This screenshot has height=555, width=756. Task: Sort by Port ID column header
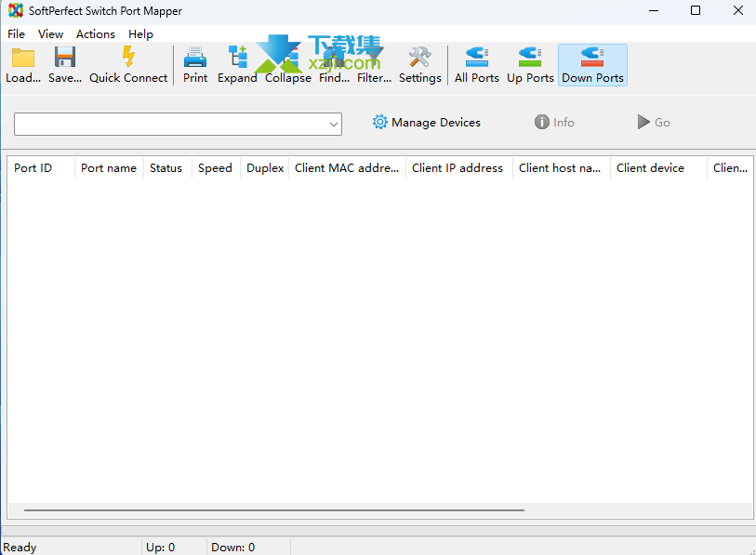[x=41, y=168]
